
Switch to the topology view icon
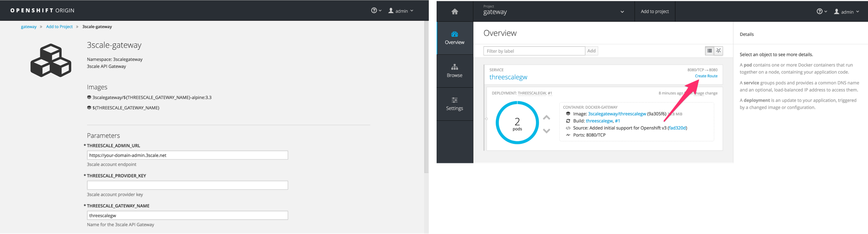(719, 51)
